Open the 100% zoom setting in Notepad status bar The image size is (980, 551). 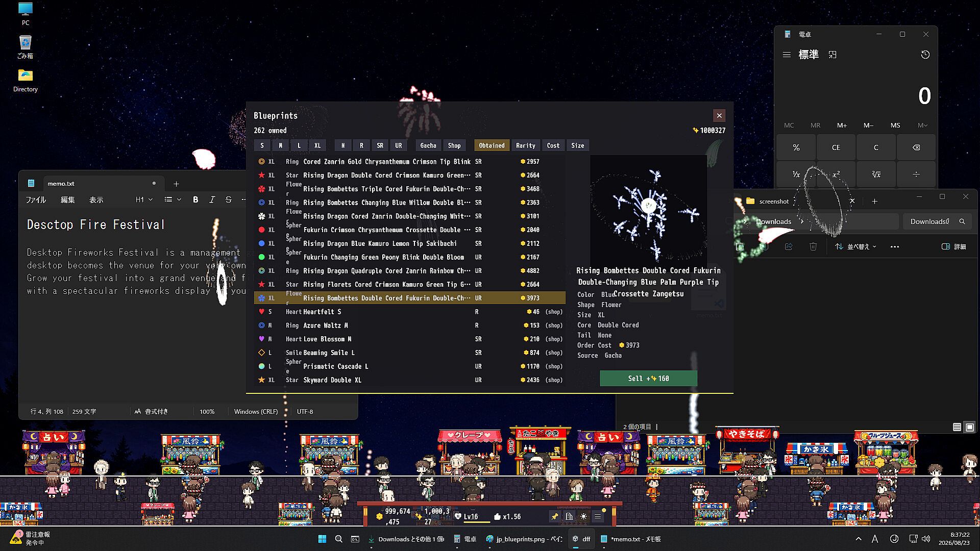[207, 412]
